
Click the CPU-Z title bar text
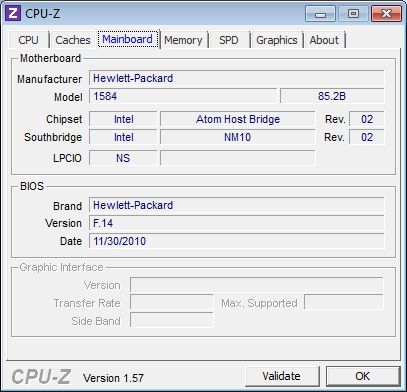click(x=43, y=14)
